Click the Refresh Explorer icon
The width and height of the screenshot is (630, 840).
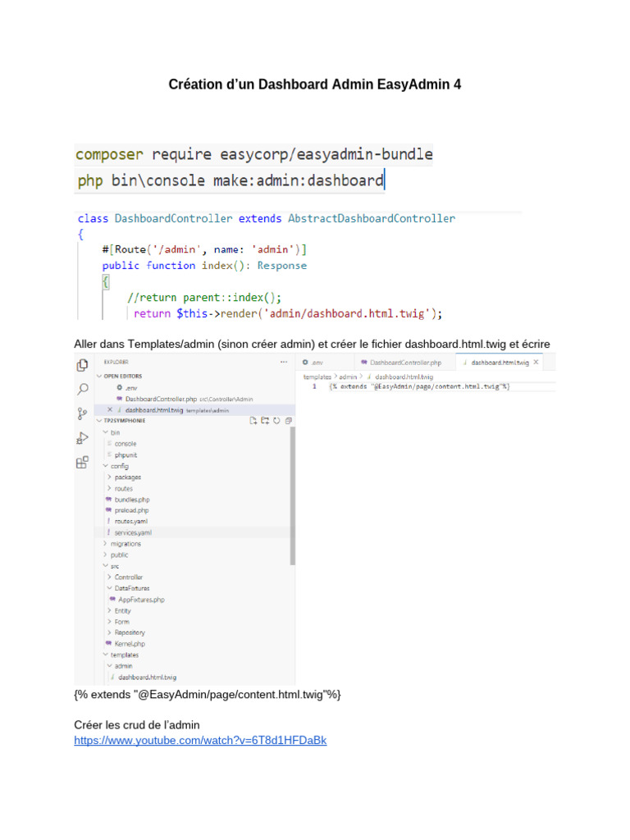[276, 421]
